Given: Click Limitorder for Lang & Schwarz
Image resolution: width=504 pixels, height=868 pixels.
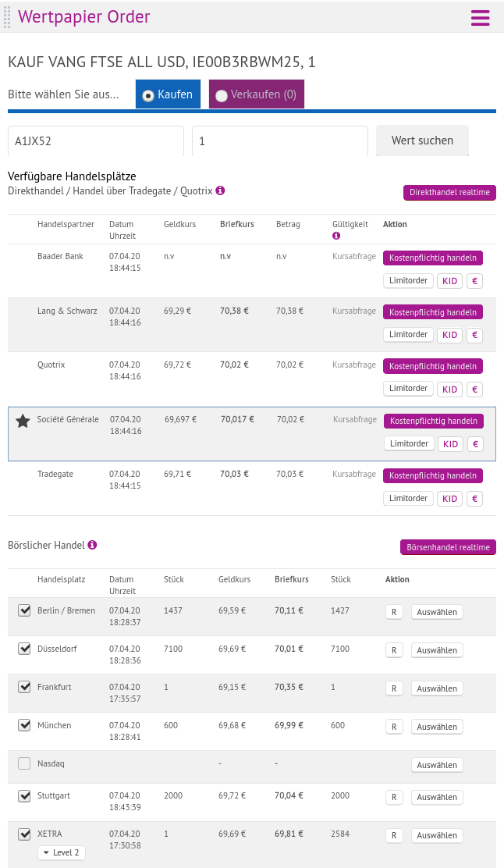Looking at the screenshot, I should tap(409, 334).
